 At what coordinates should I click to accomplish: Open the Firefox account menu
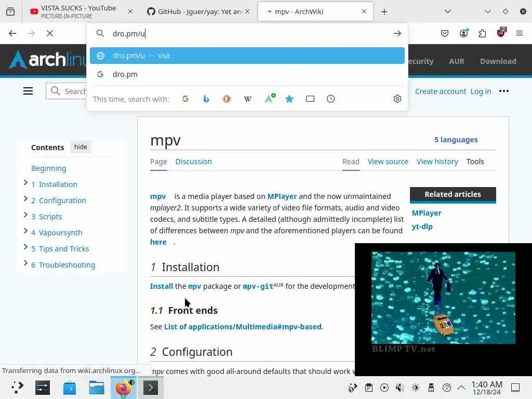coord(463,33)
